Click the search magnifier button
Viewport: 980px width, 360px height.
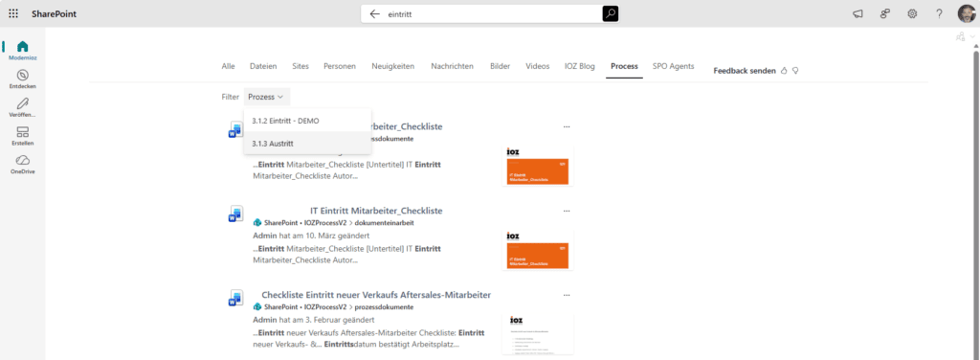click(x=610, y=13)
